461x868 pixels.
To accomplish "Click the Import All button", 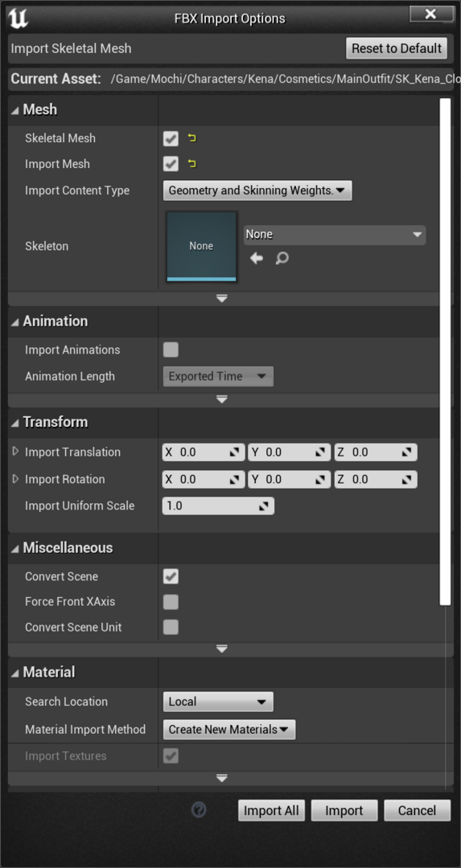I will (x=271, y=811).
